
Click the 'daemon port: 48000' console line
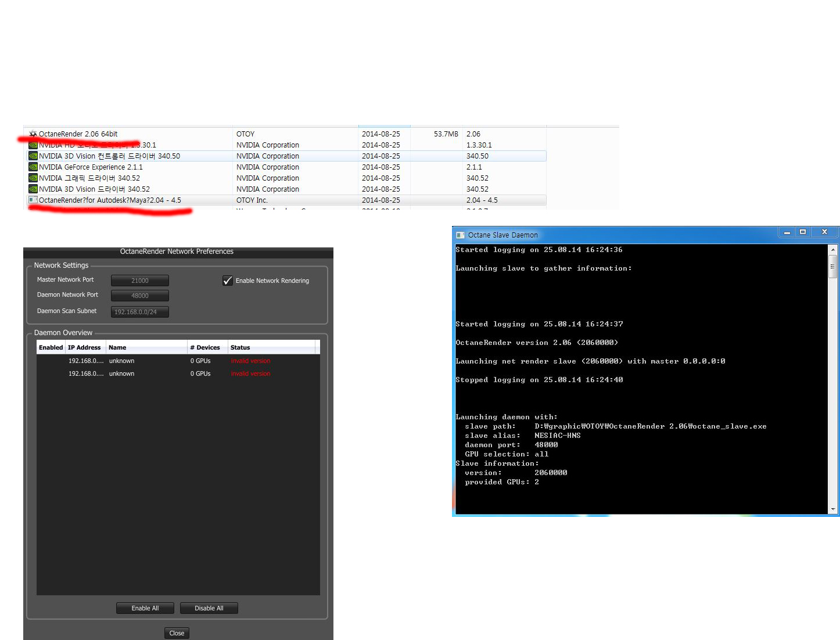[x=511, y=445]
